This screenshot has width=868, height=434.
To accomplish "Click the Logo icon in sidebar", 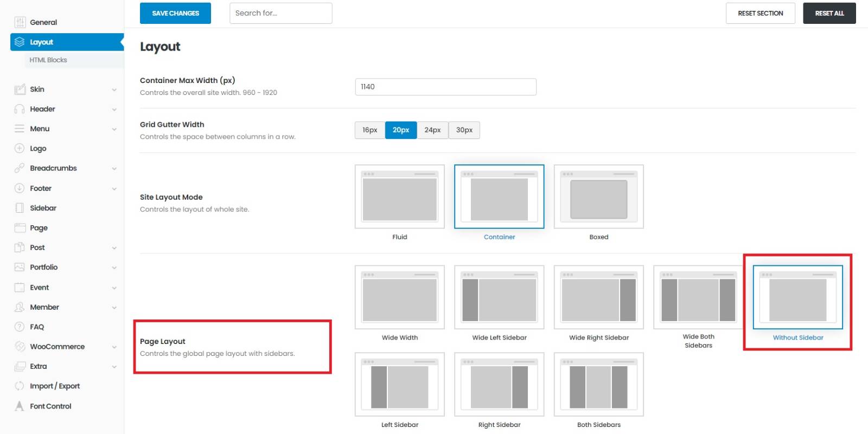I will pos(20,148).
